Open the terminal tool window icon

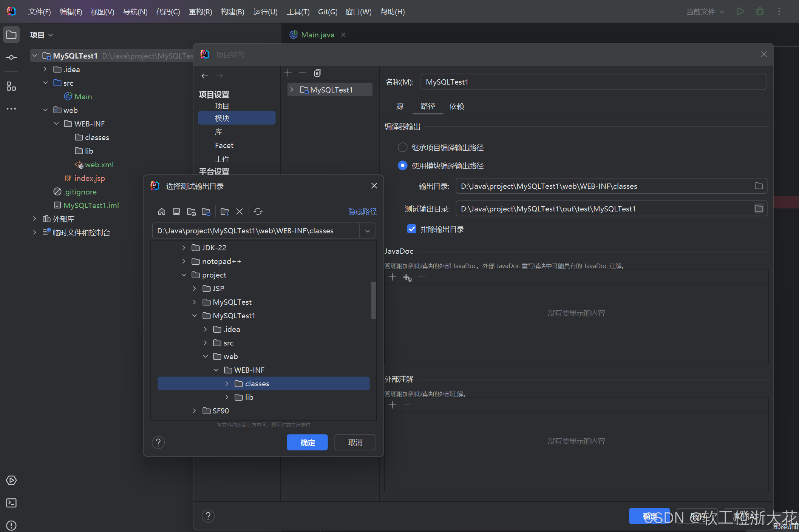(11, 503)
